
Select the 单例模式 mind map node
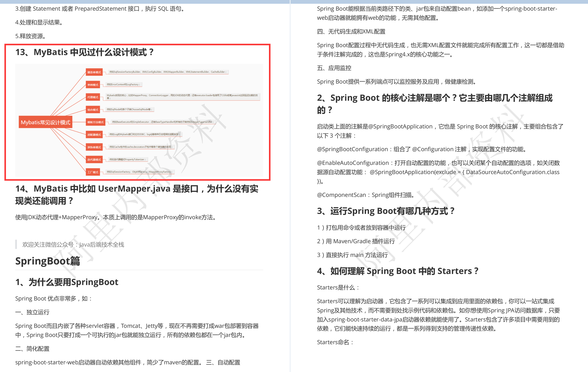[93, 85]
